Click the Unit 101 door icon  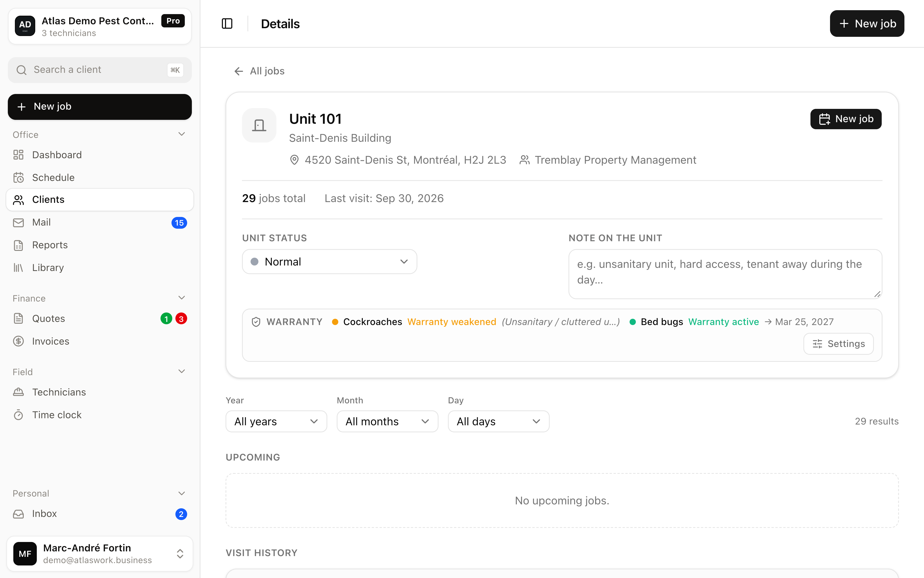coord(259,125)
